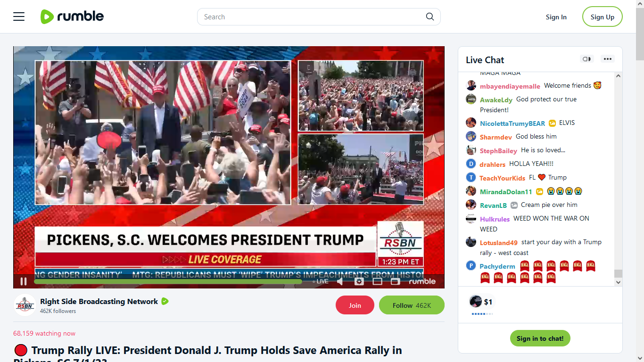This screenshot has height=362, width=644.
Task: Click username Pachyderm in chat
Action: coord(497,266)
